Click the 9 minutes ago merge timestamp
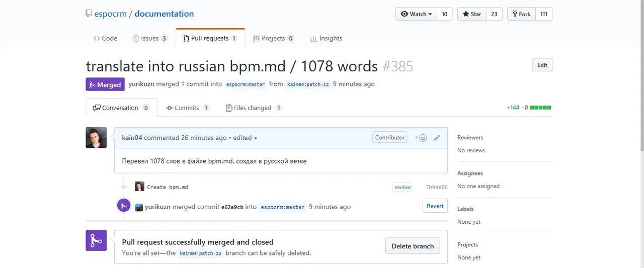 (x=330, y=207)
